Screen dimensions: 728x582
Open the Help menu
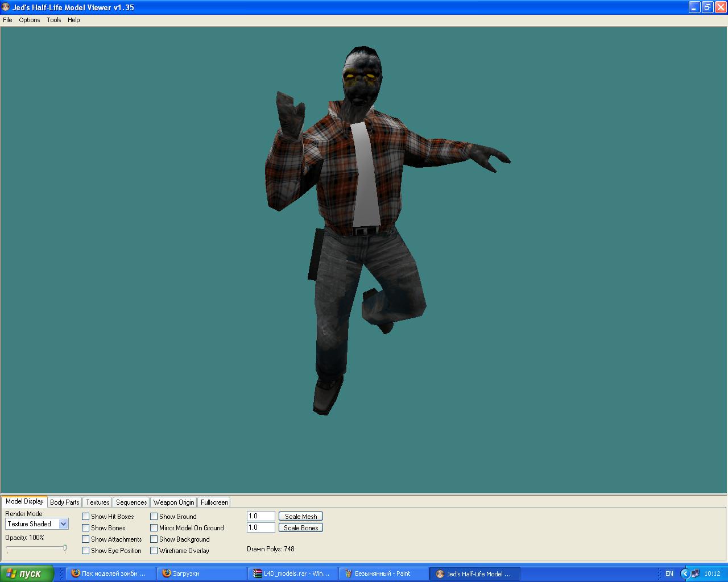pyautogui.click(x=74, y=20)
